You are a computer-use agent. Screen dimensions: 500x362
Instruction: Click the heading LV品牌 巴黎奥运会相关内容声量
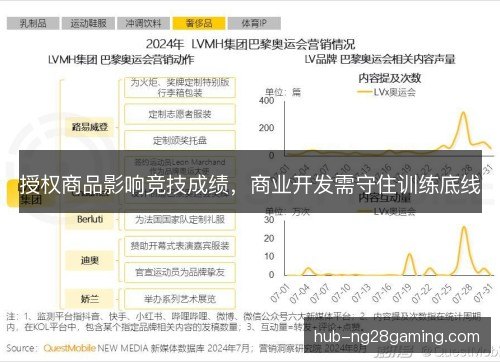pos(380,59)
